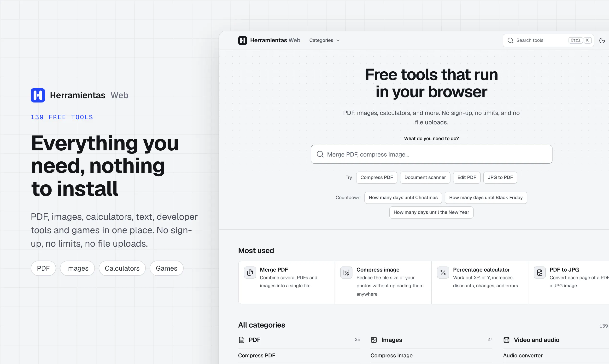Click the Video and audio film icon

pos(506,340)
